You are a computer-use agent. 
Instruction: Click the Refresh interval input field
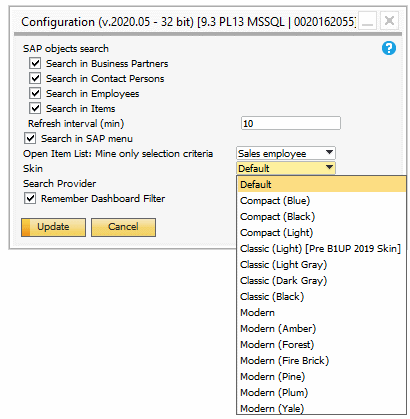coord(291,123)
